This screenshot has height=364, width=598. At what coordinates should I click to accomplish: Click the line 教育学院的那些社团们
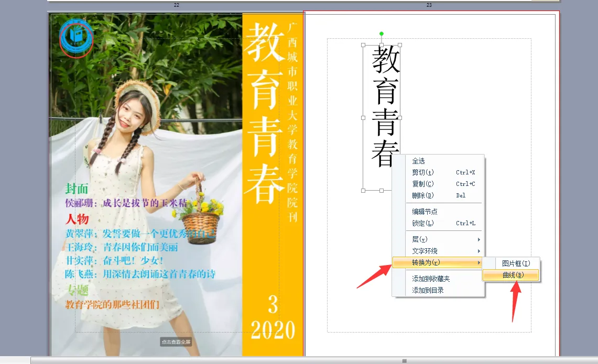pyautogui.click(x=112, y=304)
